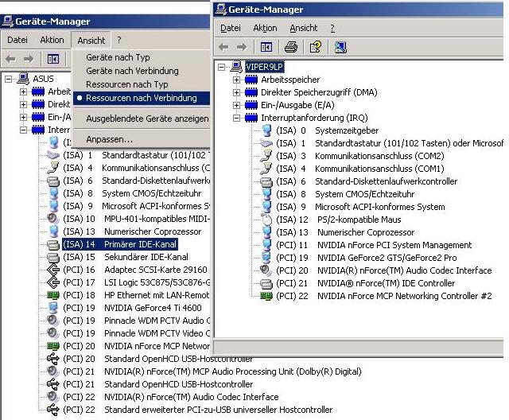Toggle console tree icon in left ASUS window
The height and width of the screenshot is (420, 509).
coord(53,59)
